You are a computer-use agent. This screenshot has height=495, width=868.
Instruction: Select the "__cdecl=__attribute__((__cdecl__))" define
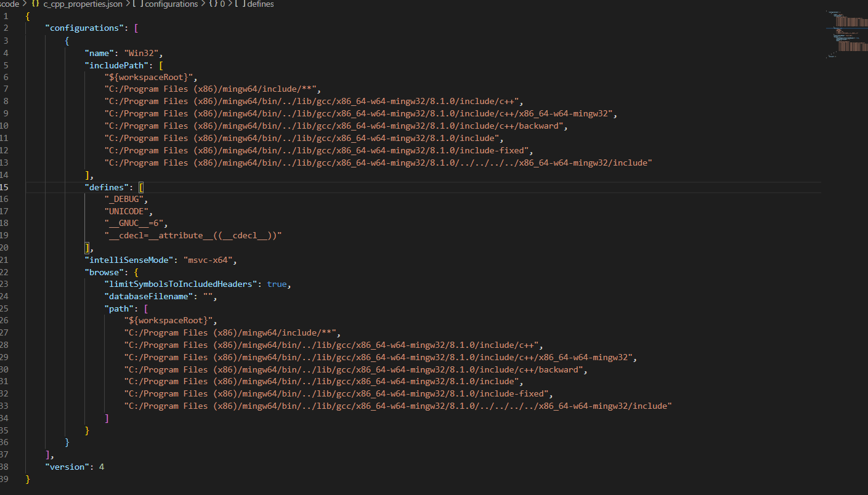coord(193,235)
